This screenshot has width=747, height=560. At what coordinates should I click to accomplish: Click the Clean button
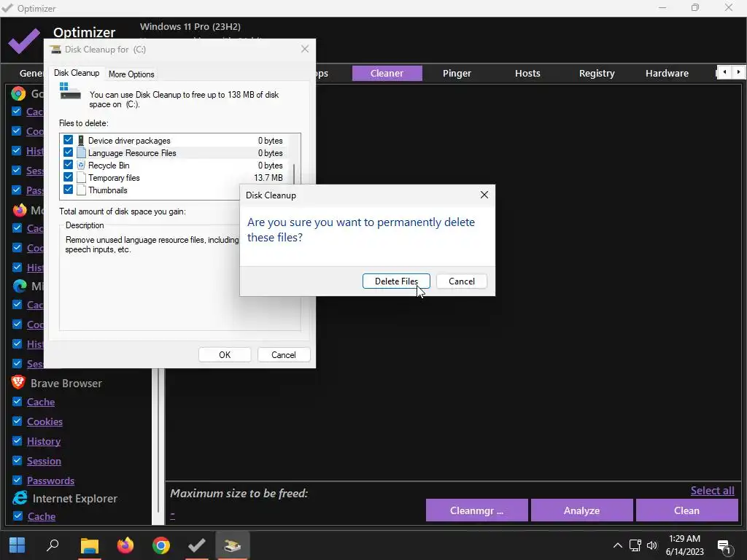pyautogui.click(x=686, y=510)
